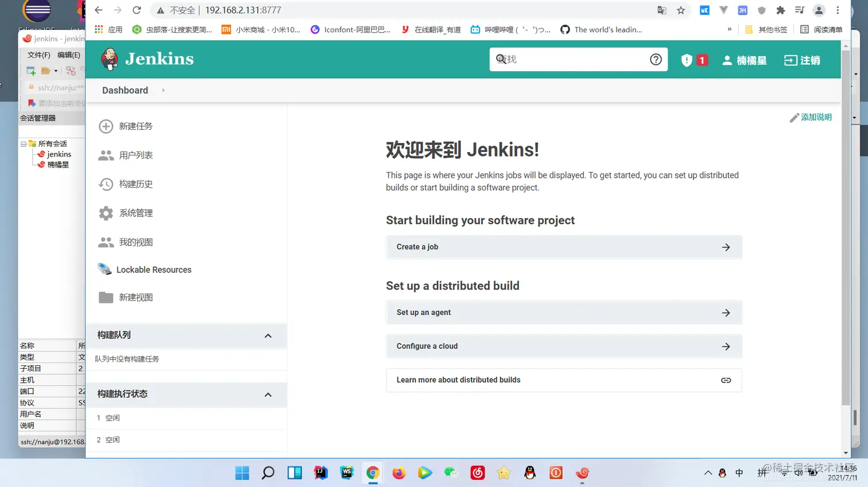Open IntelliJ IDEA from the taskbar

point(320,473)
